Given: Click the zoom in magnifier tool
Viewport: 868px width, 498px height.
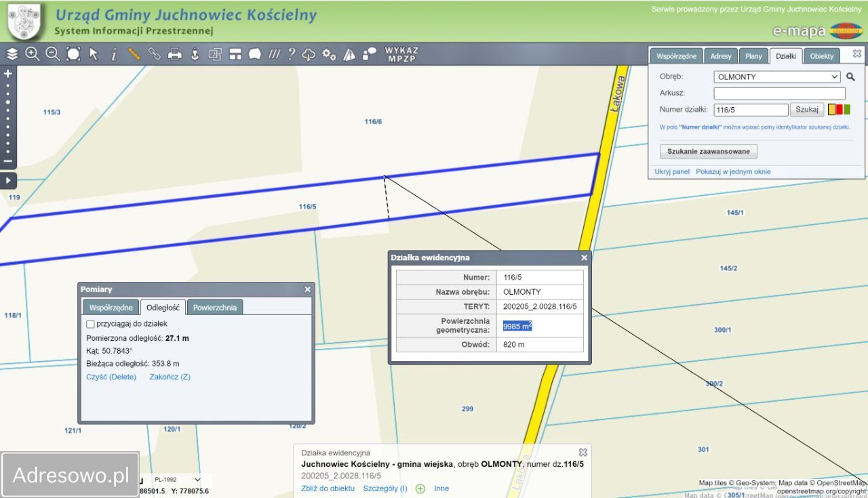Looking at the screenshot, I should pyautogui.click(x=33, y=54).
